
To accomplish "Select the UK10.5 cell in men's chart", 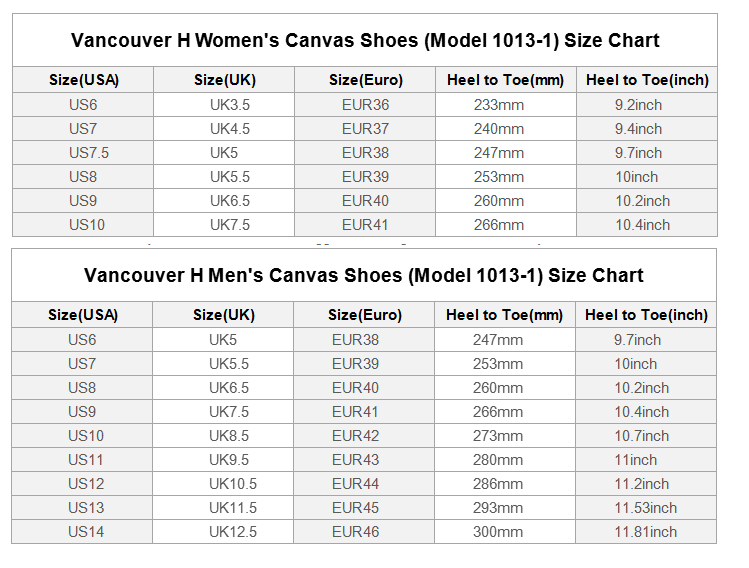I will 233,484.
